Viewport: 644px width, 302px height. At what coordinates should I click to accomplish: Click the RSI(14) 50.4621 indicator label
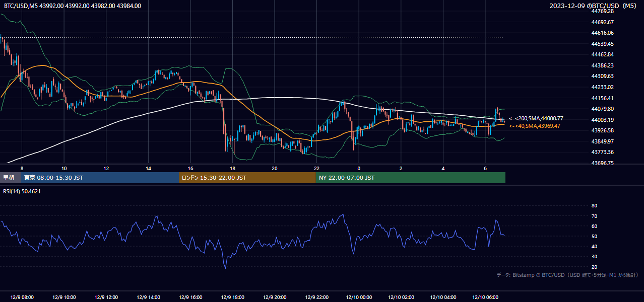22,191
